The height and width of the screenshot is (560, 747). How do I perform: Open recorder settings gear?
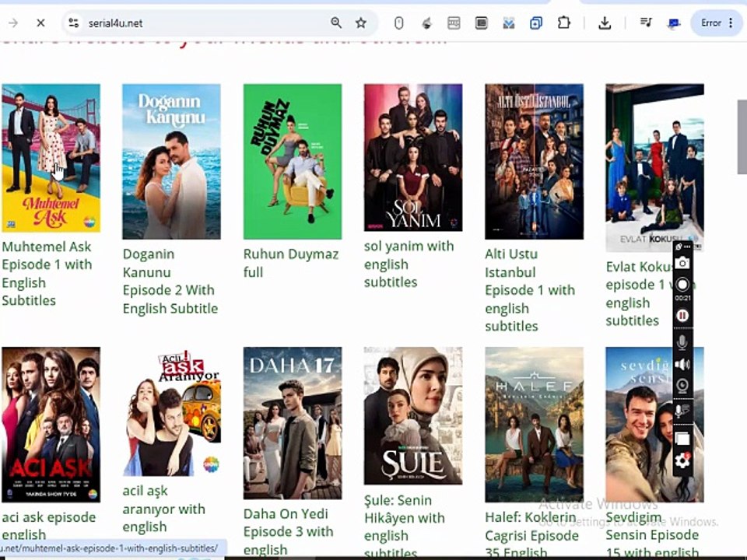pos(682,460)
